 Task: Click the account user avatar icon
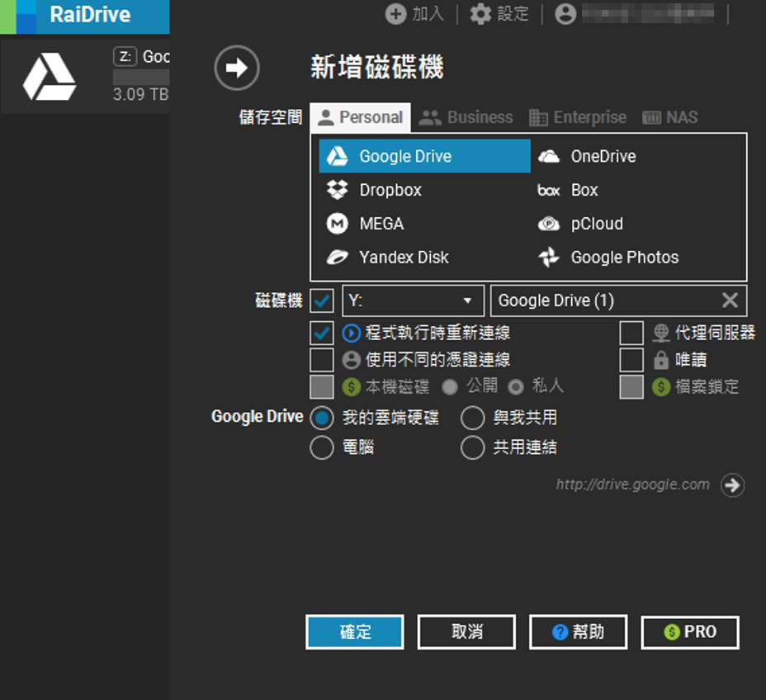(x=565, y=14)
